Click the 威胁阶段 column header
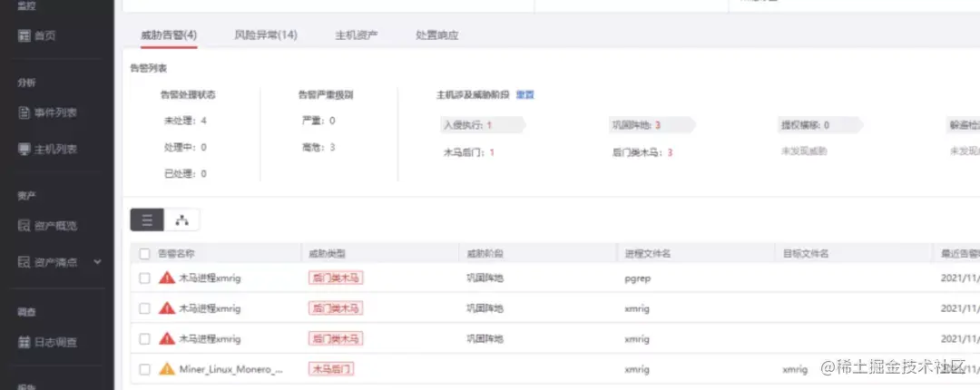 click(485, 254)
